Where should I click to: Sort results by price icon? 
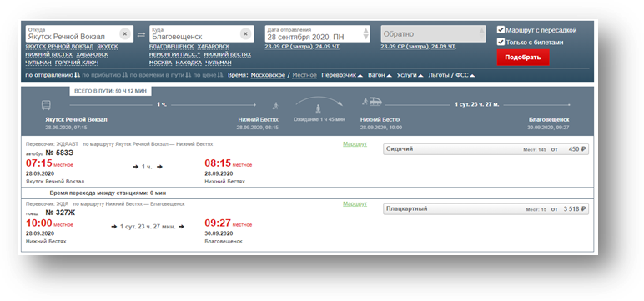(220, 75)
